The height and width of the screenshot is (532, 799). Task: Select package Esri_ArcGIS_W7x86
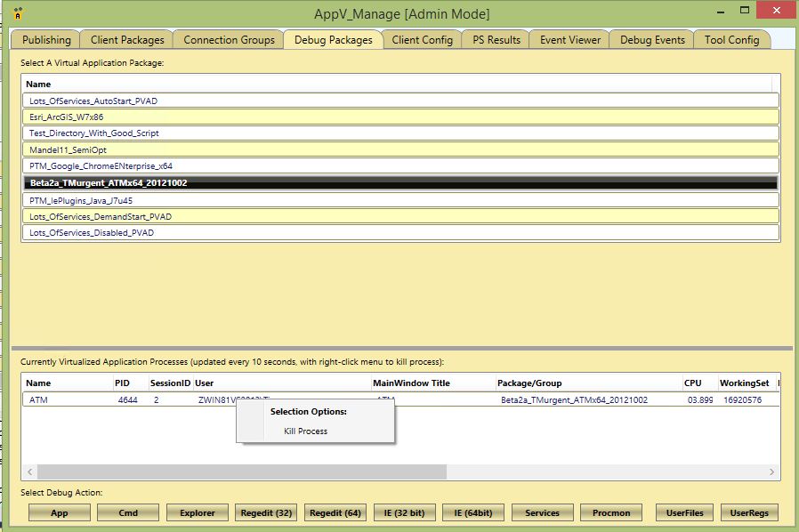[x=400, y=117]
